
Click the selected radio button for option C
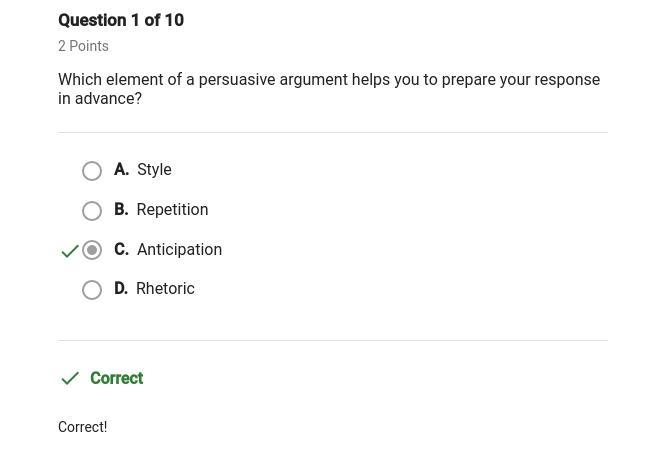point(92,250)
